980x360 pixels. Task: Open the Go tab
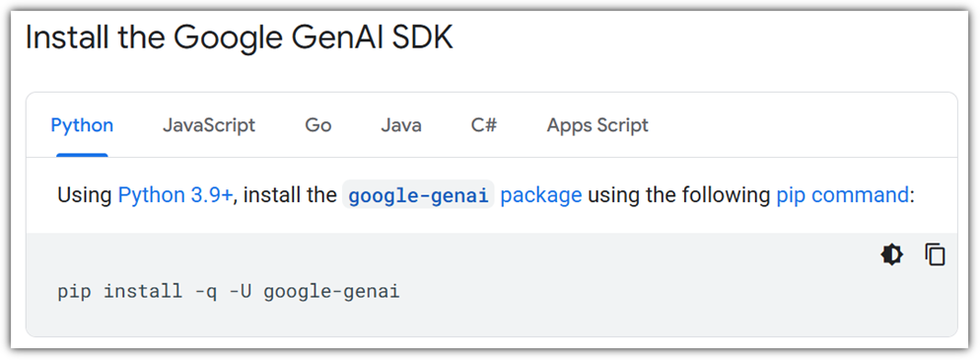coord(318,125)
